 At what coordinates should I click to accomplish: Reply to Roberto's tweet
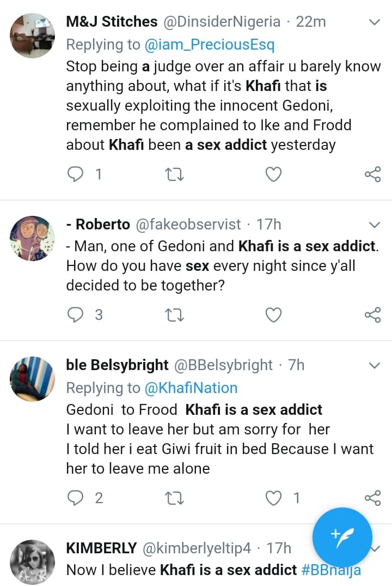tap(75, 315)
